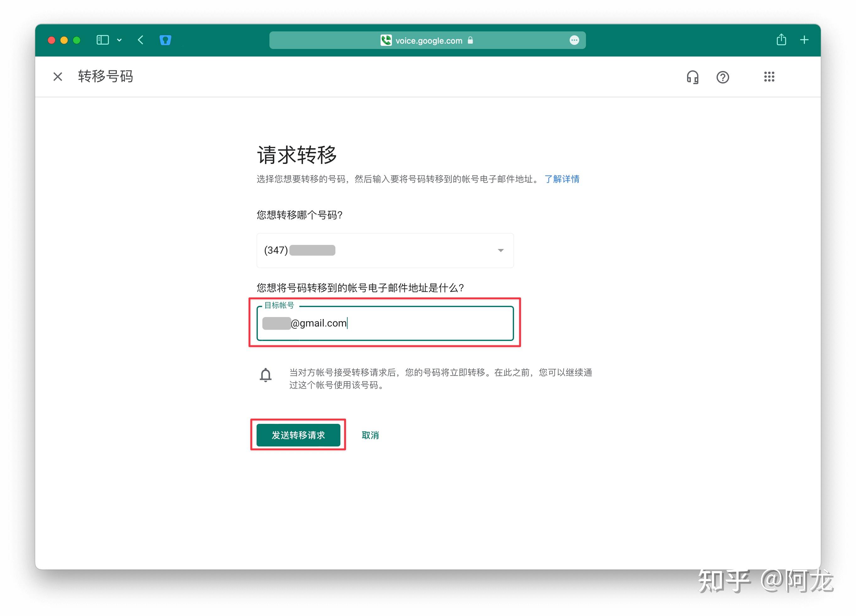Toggle the Safari sidebar icon
The image size is (856, 616).
tap(103, 40)
